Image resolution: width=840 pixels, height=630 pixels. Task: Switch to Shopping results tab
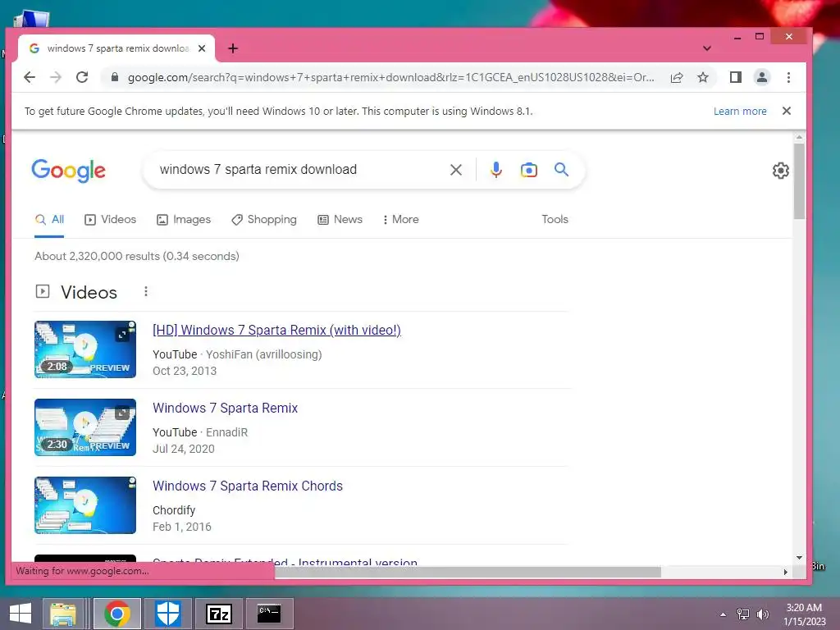[264, 220]
